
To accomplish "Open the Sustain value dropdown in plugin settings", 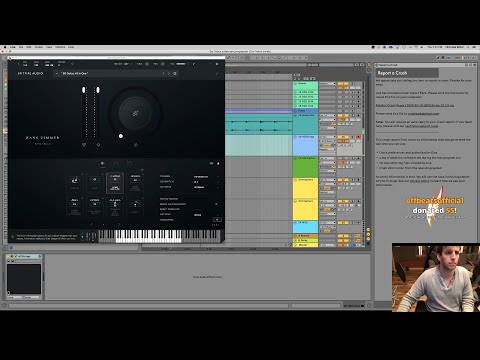I will point(206,214).
